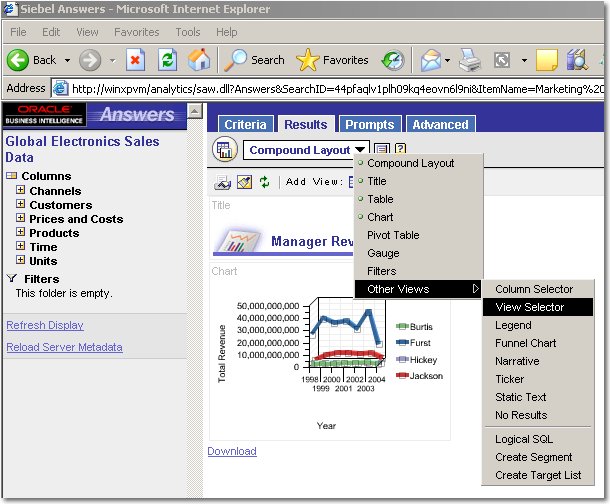Screen dimensions: 610x504
Task: Expand the Prices and Costs folder
Action: [x=21, y=218]
